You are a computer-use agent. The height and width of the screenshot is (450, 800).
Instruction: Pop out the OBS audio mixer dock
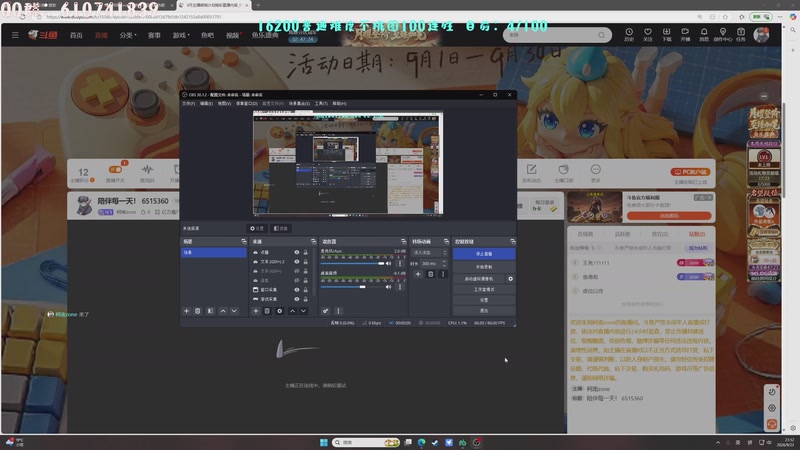tap(403, 241)
